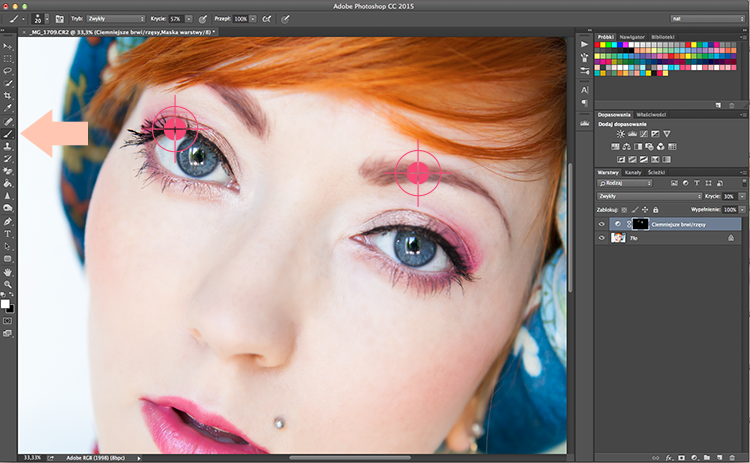Toggle pressure for opacity button

tap(203, 19)
